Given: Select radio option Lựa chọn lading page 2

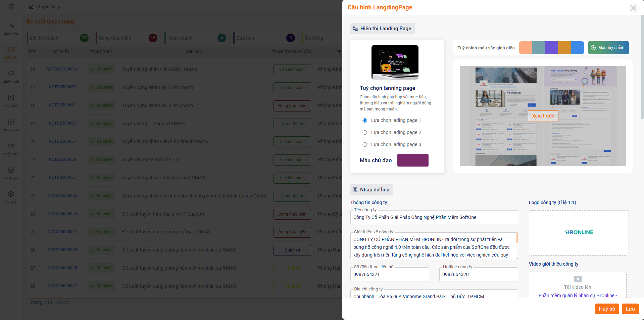Looking at the screenshot, I should click(x=365, y=132).
